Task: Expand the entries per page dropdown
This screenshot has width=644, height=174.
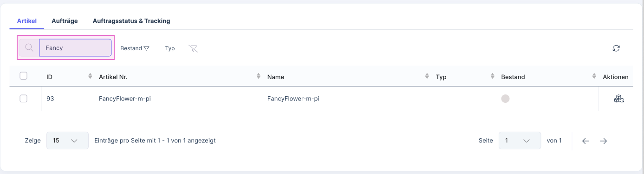Action: [67, 141]
